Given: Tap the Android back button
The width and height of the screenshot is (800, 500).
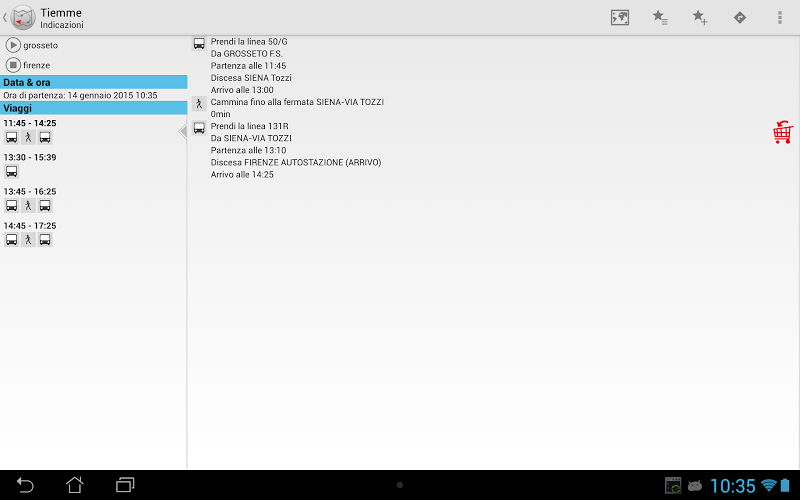Looking at the screenshot, I should click(x=25, y=485).
